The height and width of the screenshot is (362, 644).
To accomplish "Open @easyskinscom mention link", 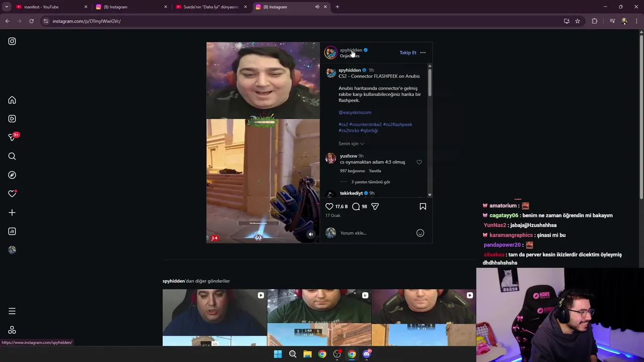I will (355, 112).
